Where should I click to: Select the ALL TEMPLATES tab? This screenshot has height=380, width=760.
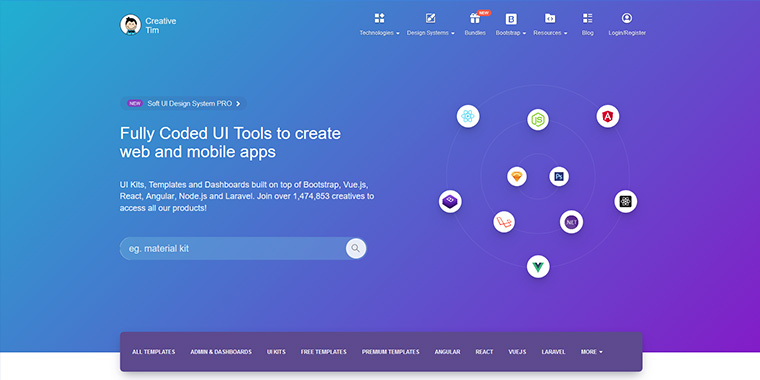(x=154, y=352)
